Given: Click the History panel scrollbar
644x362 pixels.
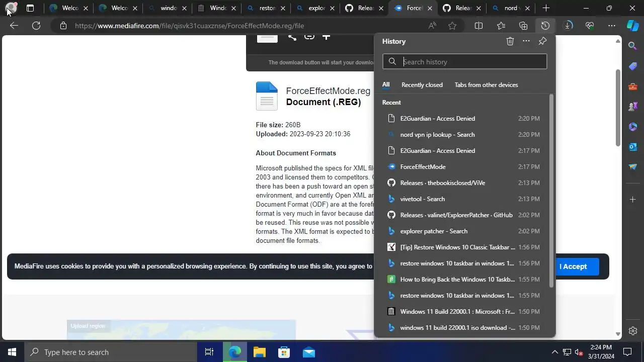Looking at the screenshot, I should 551,191.
